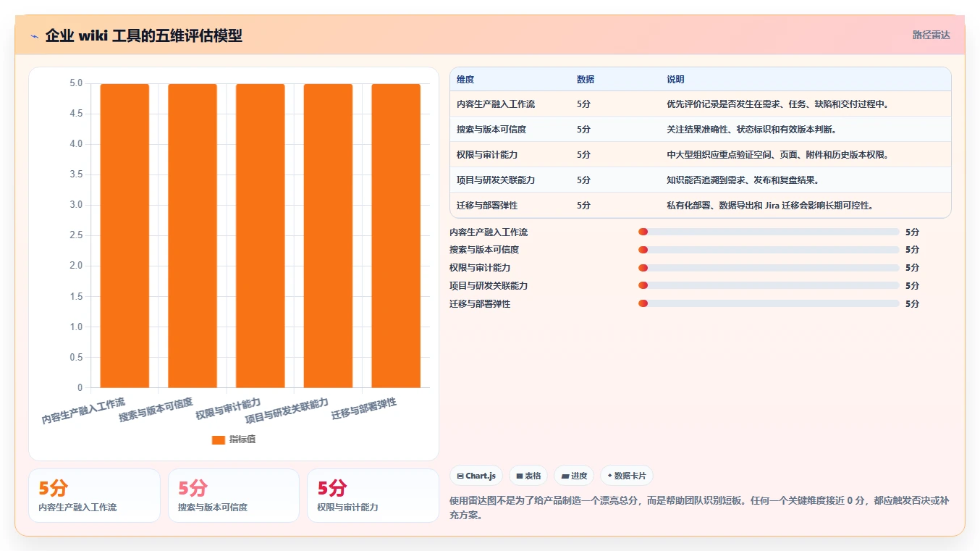Click the progress bar for 项目与研发关联能力
Screen dimensions: 980x551
(769, 285)
